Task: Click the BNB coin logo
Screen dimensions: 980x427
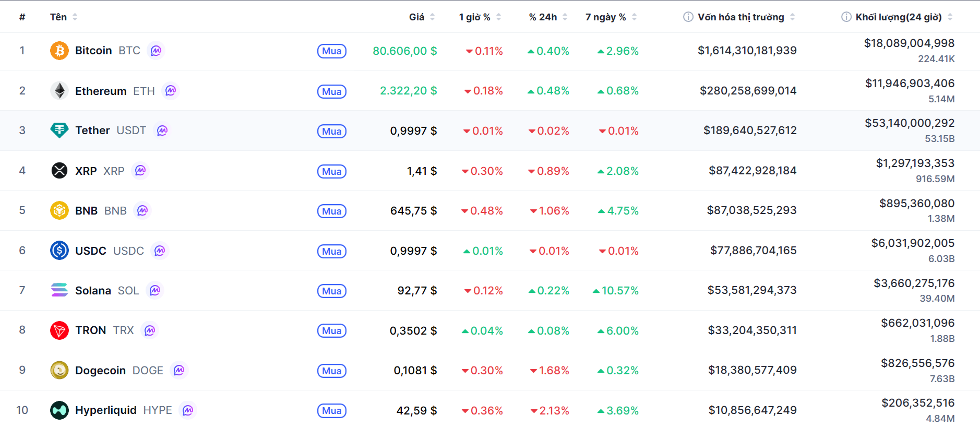Action: (x=59, y=210)
